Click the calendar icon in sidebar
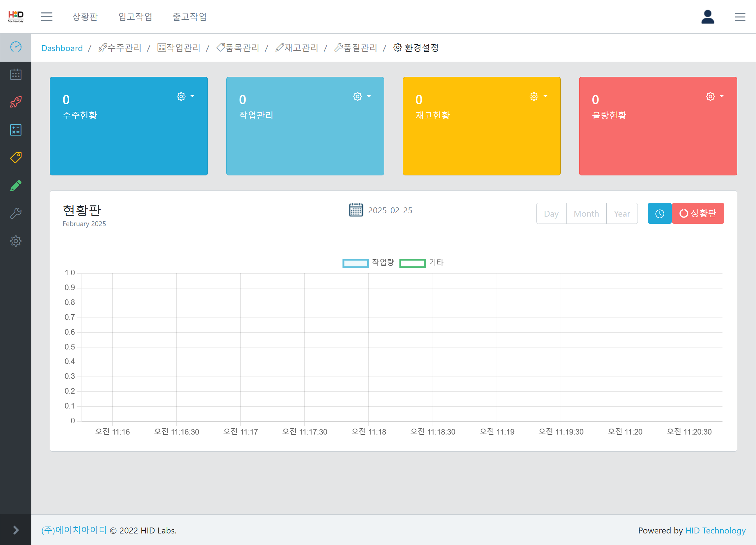Viewport: 756px width, 545px height. click(16, 74)
